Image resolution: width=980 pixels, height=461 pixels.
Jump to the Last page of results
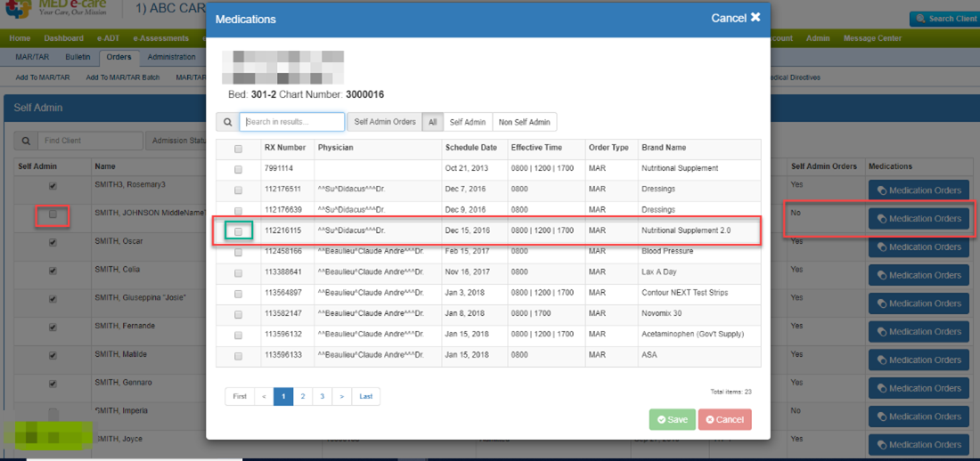pyautogui.click(x=365, y=396)
